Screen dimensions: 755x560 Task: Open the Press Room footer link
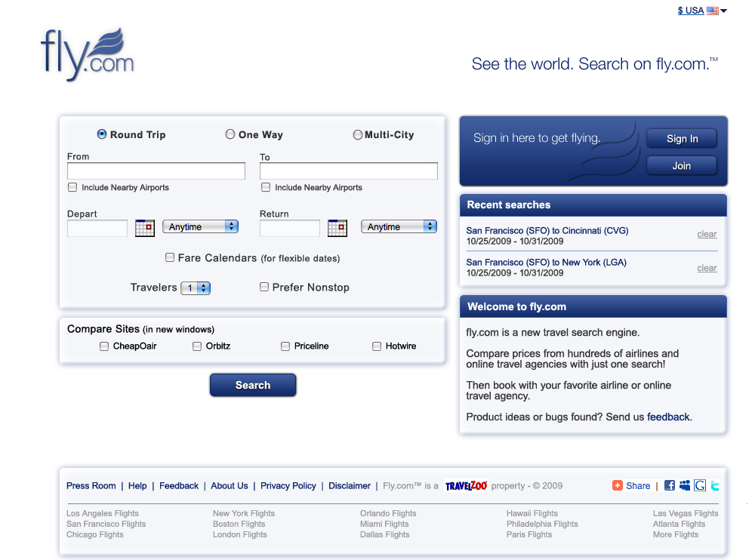coord(91,486)
